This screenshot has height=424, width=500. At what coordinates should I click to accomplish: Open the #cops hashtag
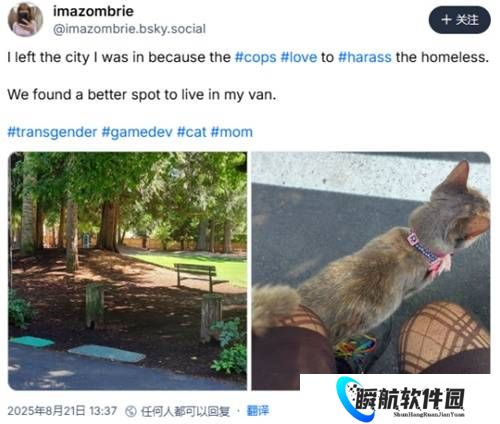[256, 57]
